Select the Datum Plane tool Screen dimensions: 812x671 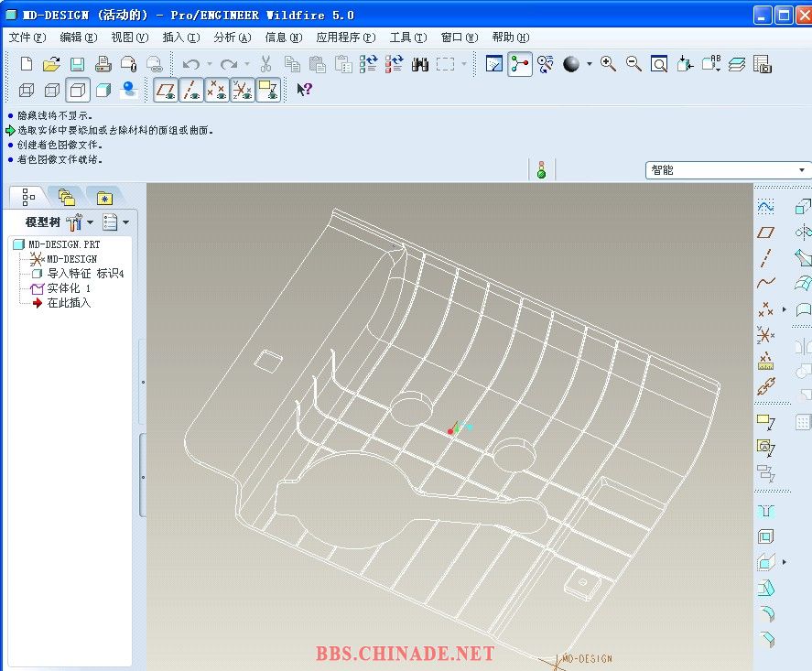pyautogui.click(x=766, y=233)
